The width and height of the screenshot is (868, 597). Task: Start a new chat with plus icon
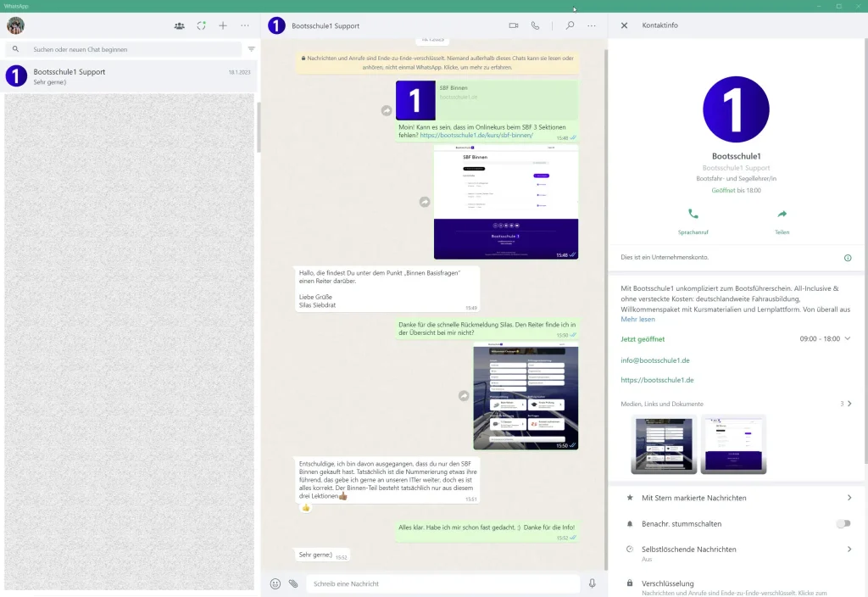[x=223, y=25]
